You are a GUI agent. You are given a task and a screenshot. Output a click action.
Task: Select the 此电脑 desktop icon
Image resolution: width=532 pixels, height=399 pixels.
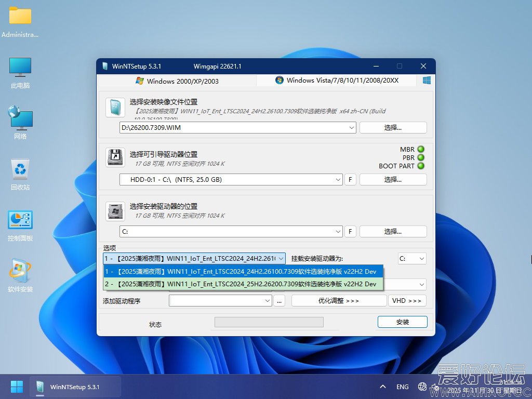[x=20, y=73]
